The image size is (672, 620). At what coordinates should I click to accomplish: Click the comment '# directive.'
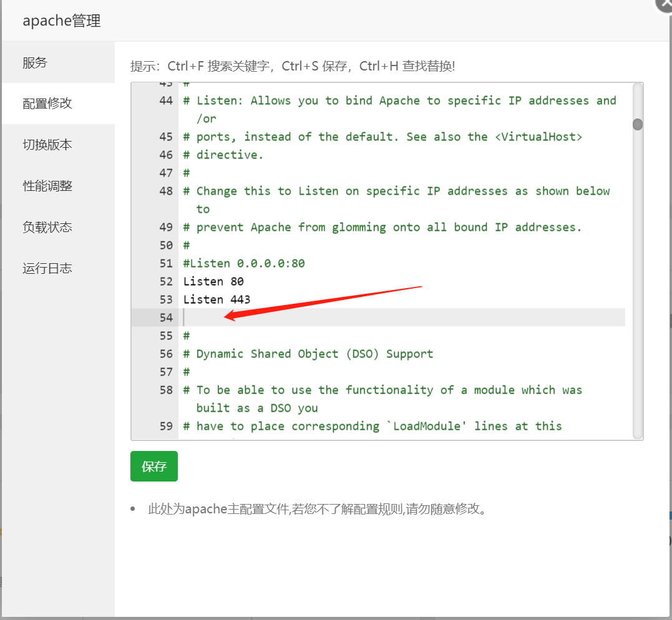click(x=223, y=155)
